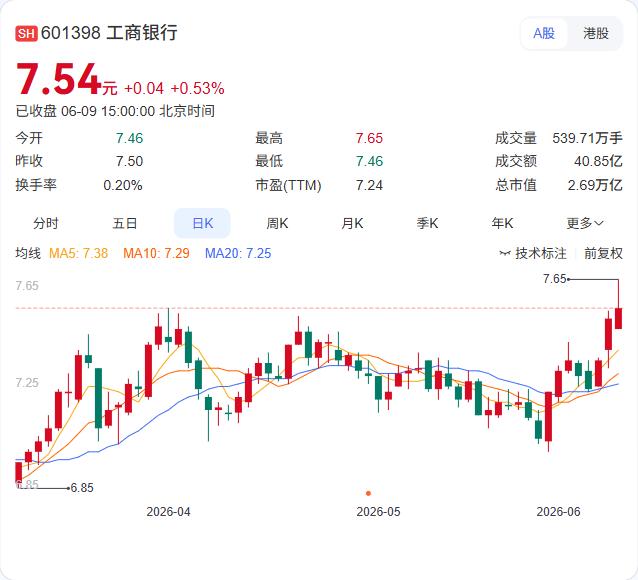Viewport: 638px width, 580px height.
Task: Click the +0.53% change percentage
Action: coord(197,89)
